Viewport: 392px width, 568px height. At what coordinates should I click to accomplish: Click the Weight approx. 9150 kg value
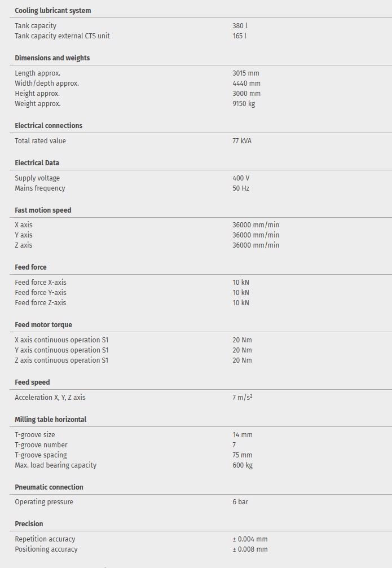tap(244, 104)
